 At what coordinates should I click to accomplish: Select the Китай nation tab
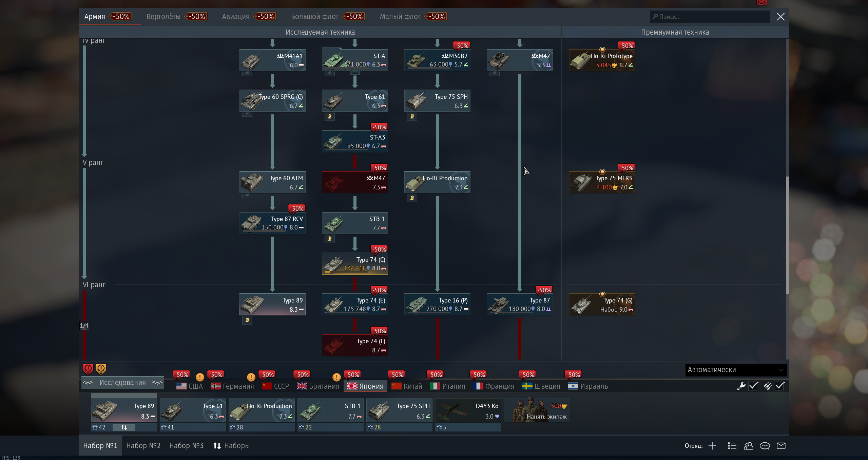(407, 386)
